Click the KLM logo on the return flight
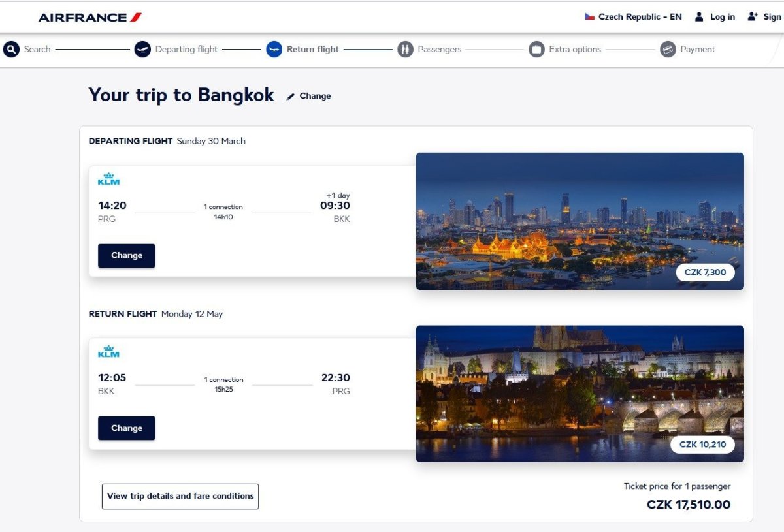 click(108, 352)
